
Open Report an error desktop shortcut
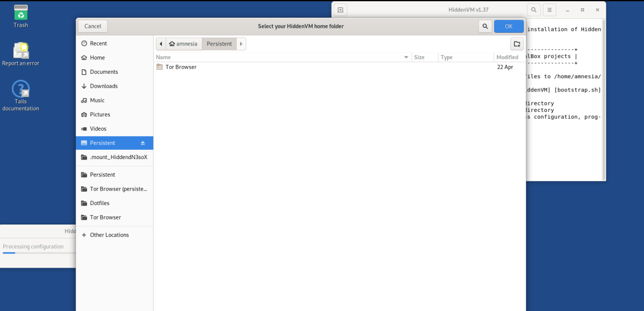pyautogui.click(x=21, y=54)
